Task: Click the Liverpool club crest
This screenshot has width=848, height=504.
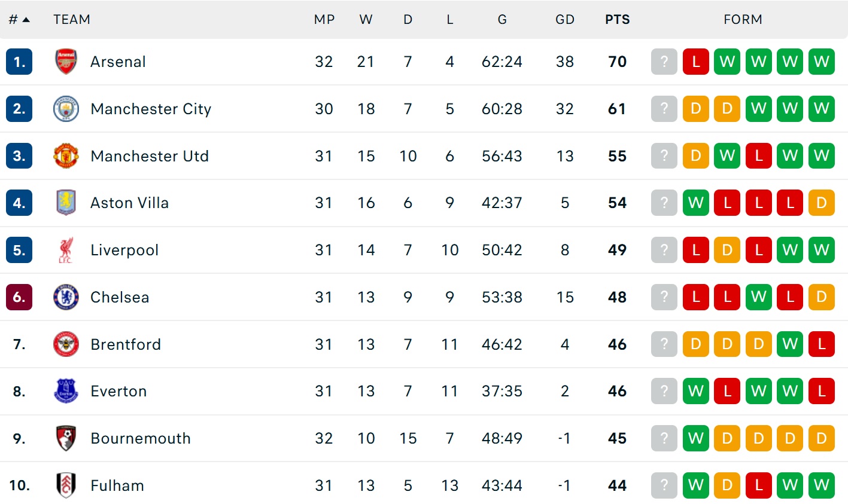Action: (x=66, y=250)
